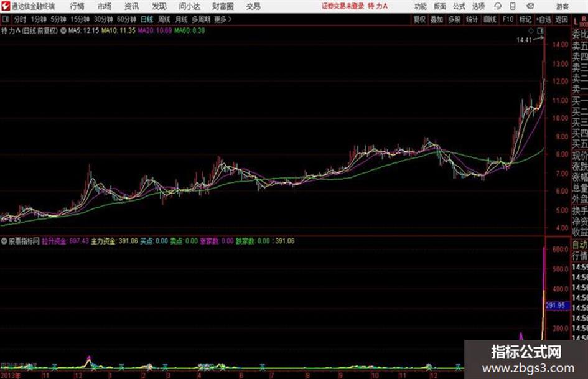Click the 卖点: 0.00 indicator value
This screenshot has width=588, height=379.
pos(184,241)
